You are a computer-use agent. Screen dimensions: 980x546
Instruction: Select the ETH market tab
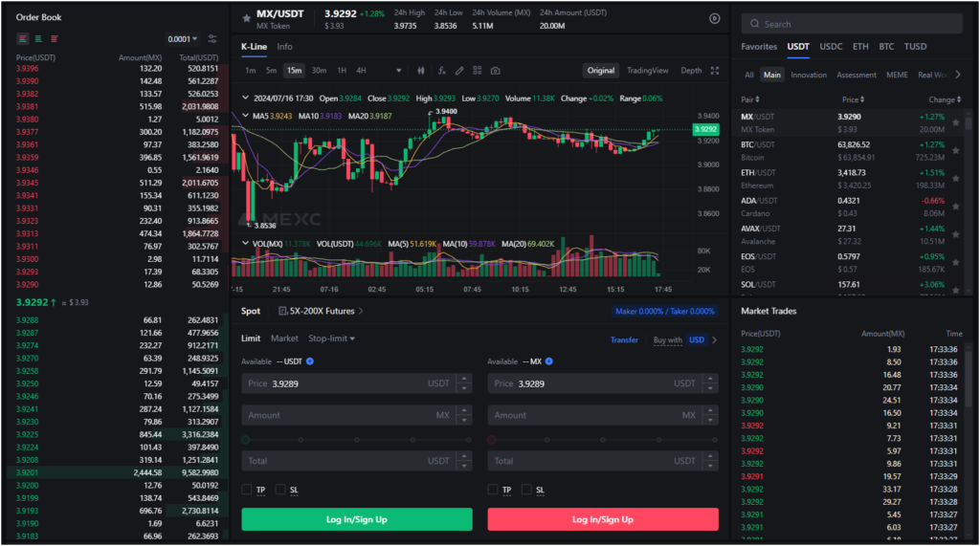point(860,47)
